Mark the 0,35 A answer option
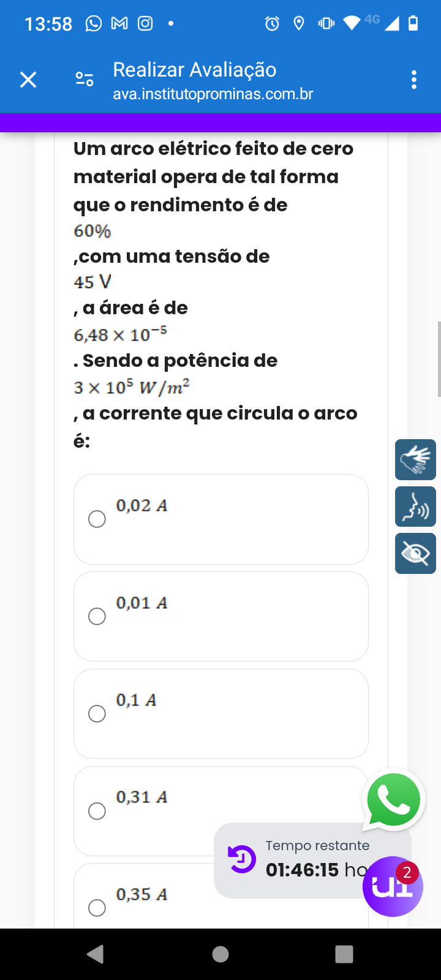The width and height of the screenshot is (441, 980). pos(97,908)
